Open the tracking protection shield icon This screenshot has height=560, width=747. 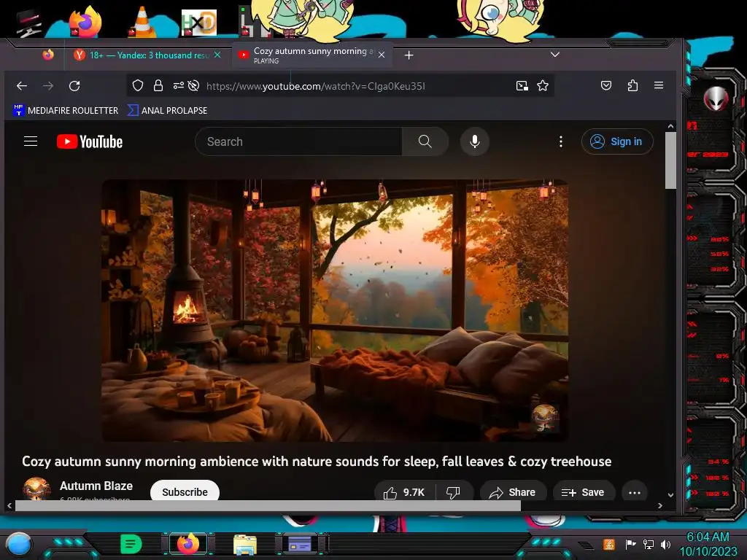click(x=138, y=86)
